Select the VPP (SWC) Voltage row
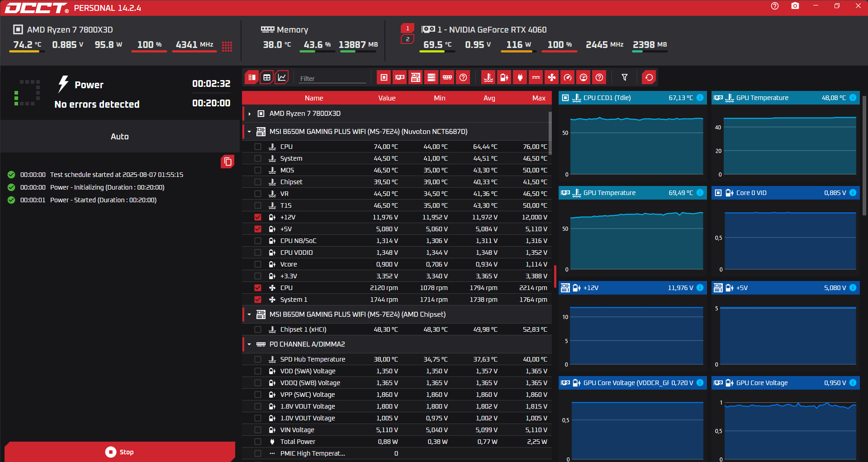The height and width of the screenshot is (462, 868). [397, 395]
